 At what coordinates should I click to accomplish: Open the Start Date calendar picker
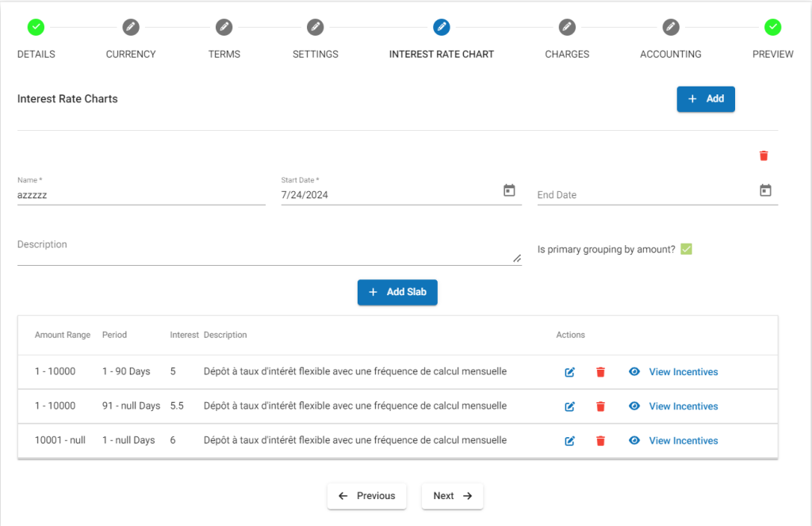point(509,190)
